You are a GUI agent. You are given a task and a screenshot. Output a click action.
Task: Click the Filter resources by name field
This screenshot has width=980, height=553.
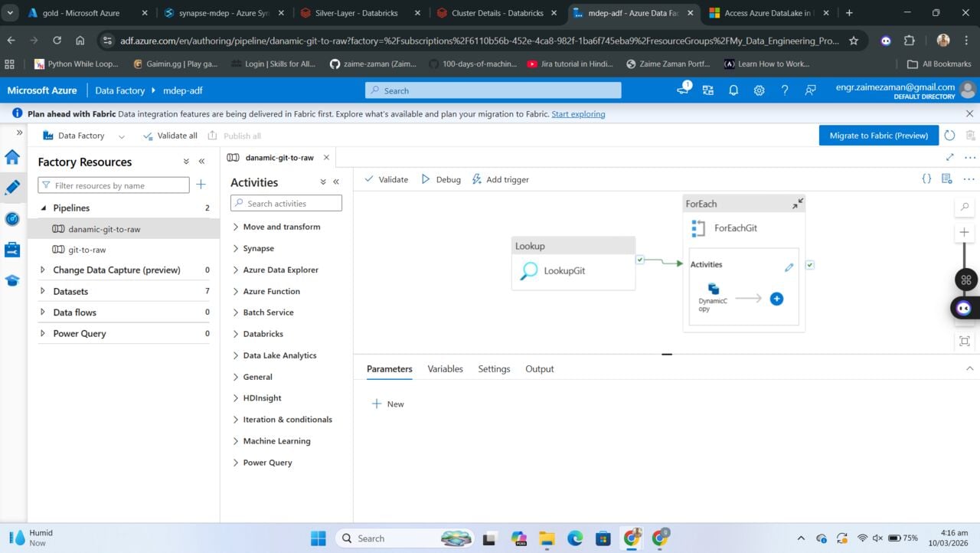[113, 185]
